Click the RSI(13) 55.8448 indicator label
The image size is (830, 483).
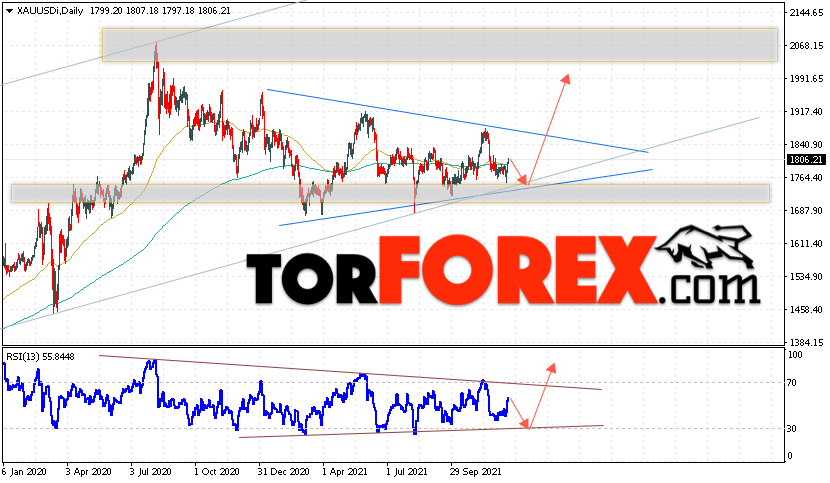tap(40, 357)
